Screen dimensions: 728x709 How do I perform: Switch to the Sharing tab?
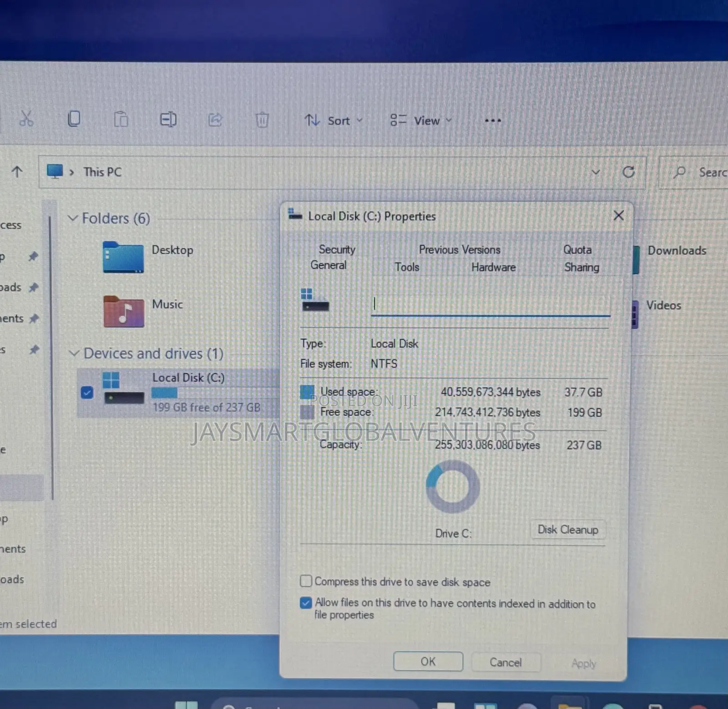tap(582, 267)
